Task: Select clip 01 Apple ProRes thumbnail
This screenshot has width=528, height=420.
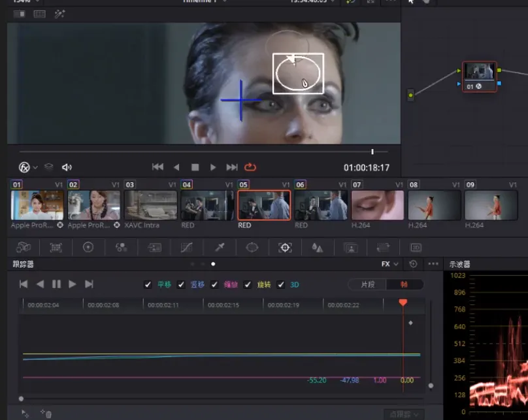Action: click(x=37, y=205)
